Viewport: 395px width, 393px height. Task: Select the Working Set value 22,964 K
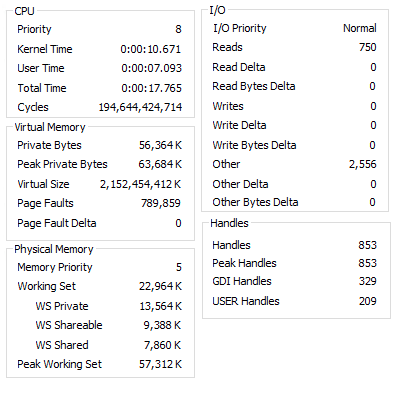click(x=160, y=286)
